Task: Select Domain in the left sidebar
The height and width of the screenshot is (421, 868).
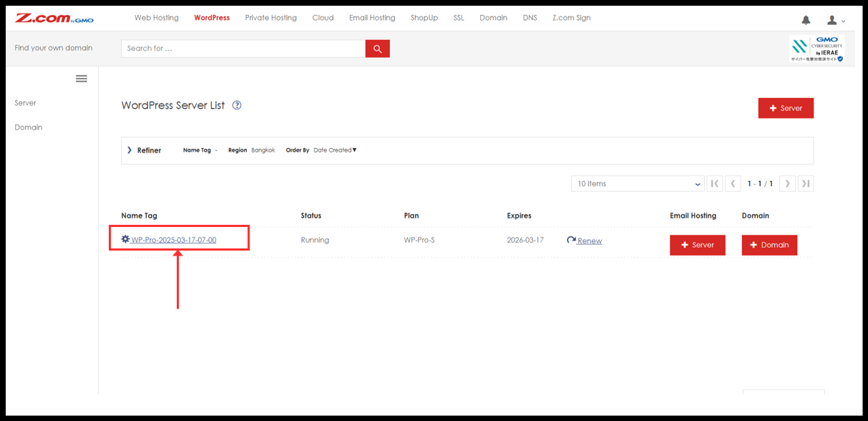Action: tap(29, 127)
